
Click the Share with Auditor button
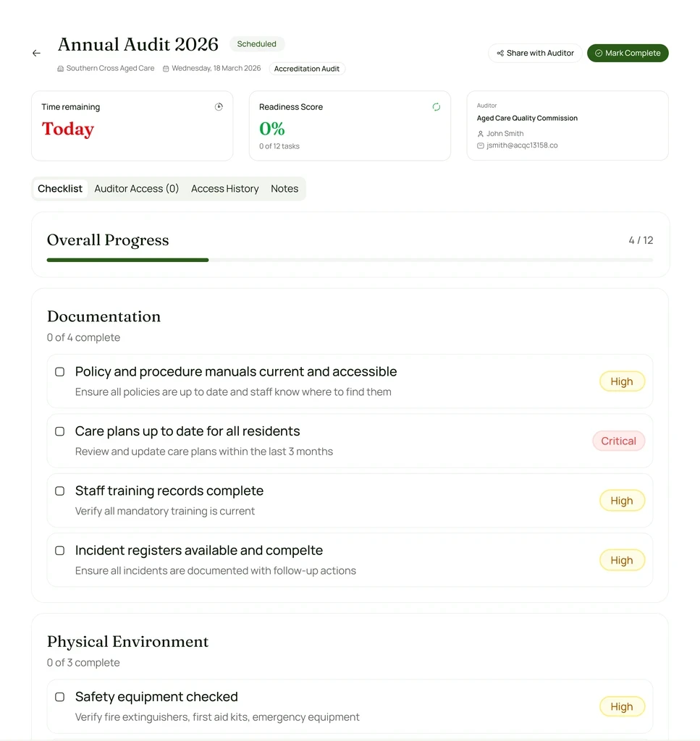(535, 53)
